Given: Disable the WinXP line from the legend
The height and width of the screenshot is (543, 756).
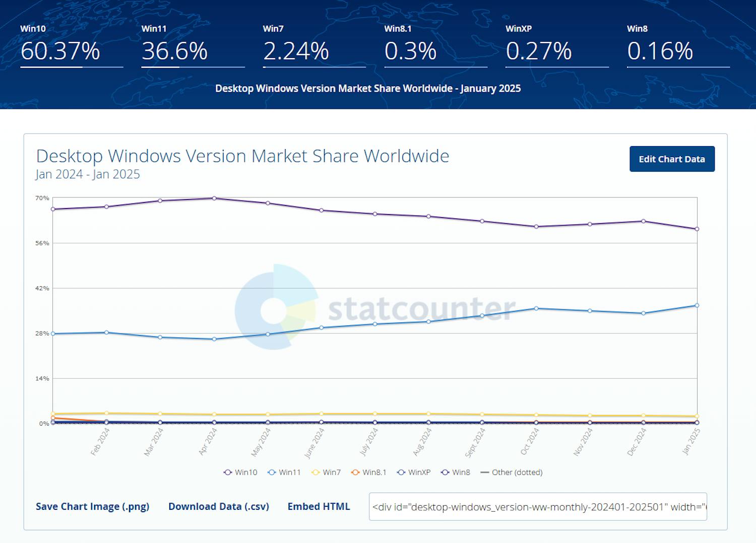Looking at the screenshot, I should (x=414, y=472).
